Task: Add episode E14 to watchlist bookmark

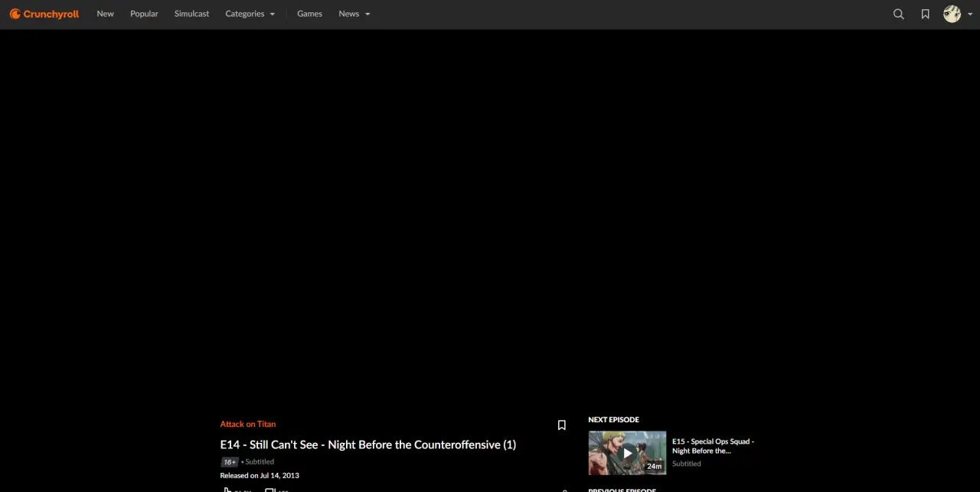Action: 561,425
